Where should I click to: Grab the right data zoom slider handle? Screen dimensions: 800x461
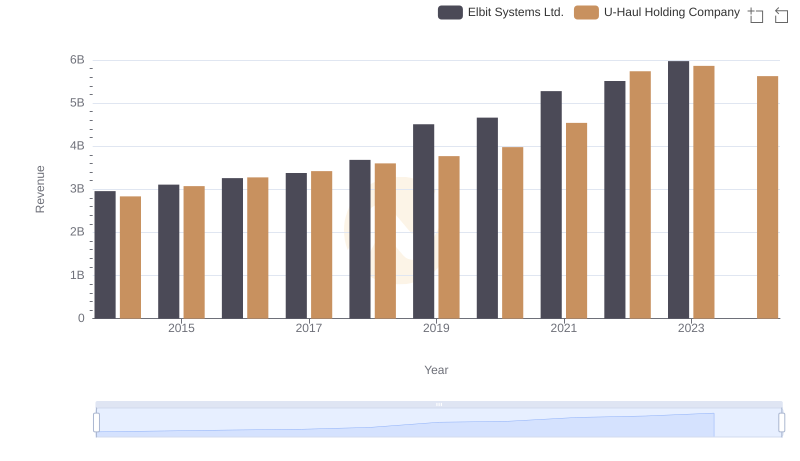(781, 423)
